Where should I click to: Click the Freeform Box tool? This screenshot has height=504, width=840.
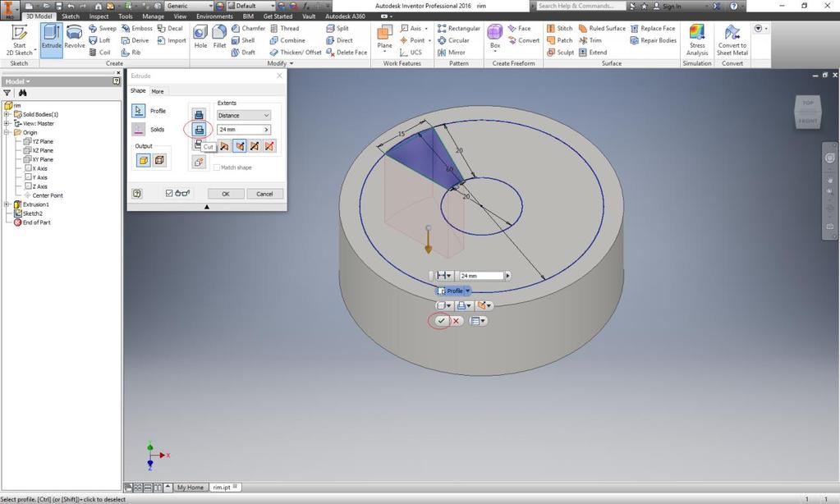[x=494, y=38]
